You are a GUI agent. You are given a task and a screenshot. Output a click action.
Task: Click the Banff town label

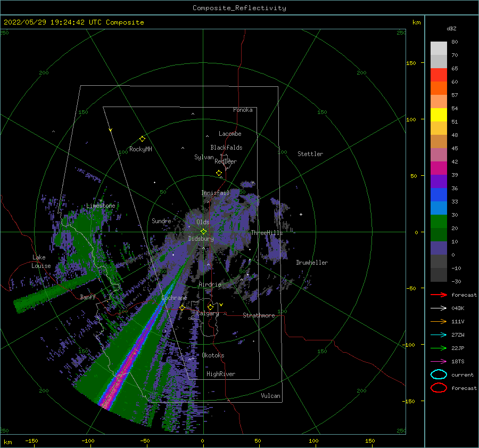pos(88,297)
